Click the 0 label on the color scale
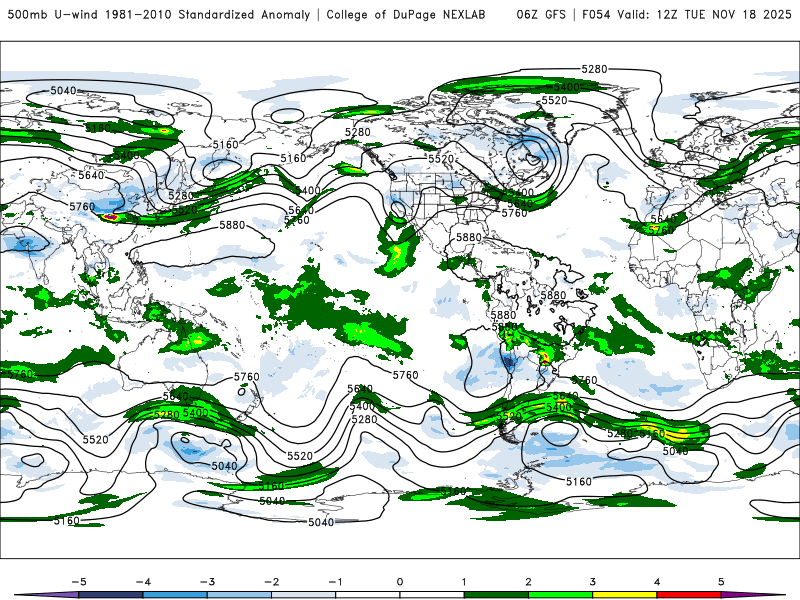800x600 pixels. click(400, 582)
